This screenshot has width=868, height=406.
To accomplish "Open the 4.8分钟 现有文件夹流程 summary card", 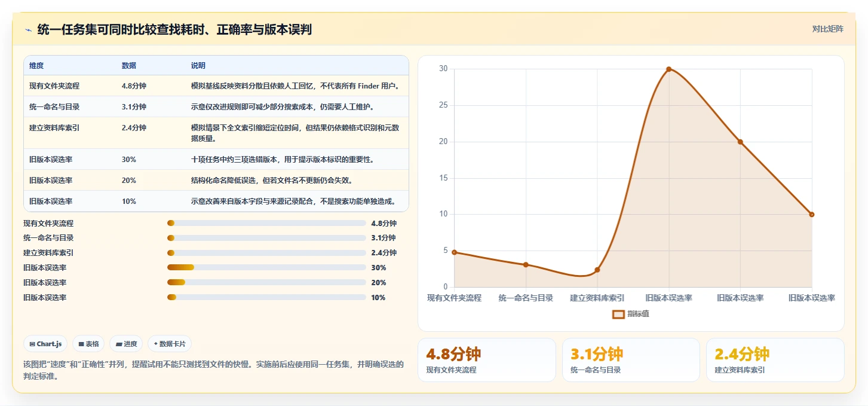I will point(487,360).
